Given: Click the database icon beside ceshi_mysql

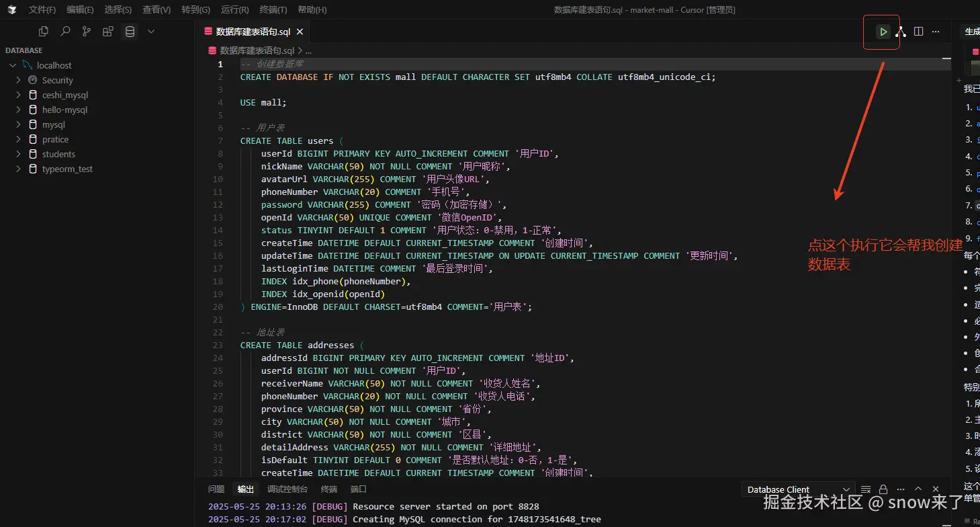Looking at the screenshot, I should (32, 95).
